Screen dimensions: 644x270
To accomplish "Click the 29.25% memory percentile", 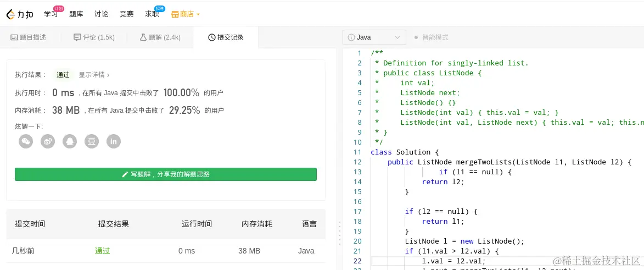I will (x=184, y=111).
